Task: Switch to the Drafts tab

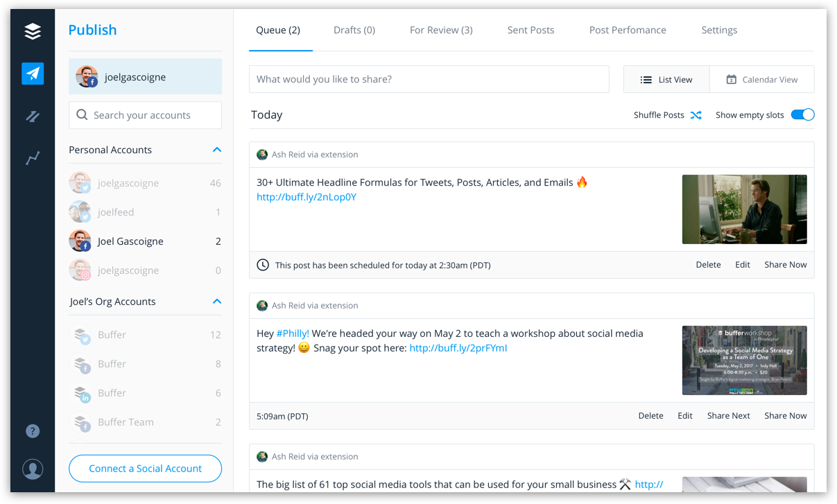Action: 354,30
